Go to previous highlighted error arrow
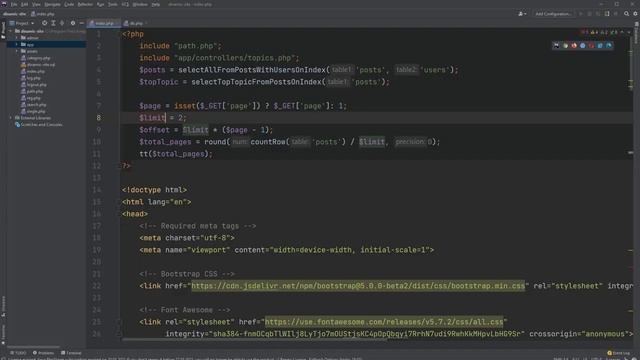 coord(622,32)
